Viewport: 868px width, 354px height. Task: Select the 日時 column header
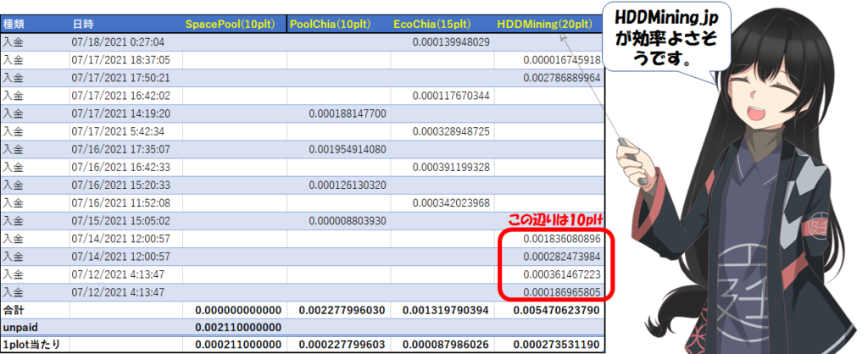[83, 25]
